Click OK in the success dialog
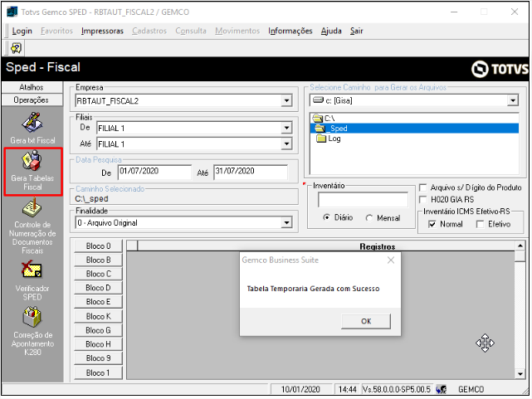This screenshot has height=399, width=532. coord(366,321)
